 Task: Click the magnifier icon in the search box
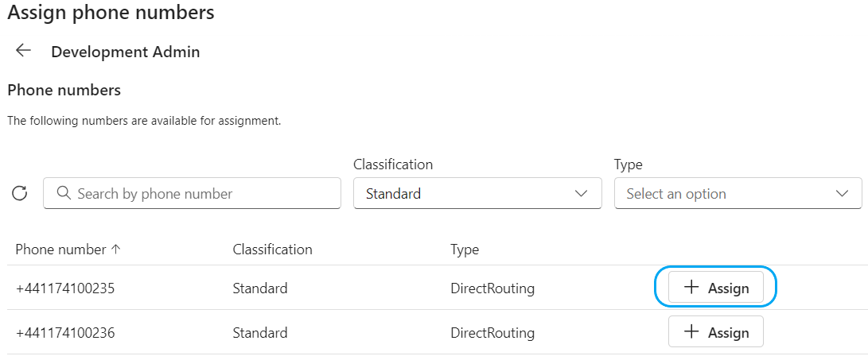click(x=62, y=193)
